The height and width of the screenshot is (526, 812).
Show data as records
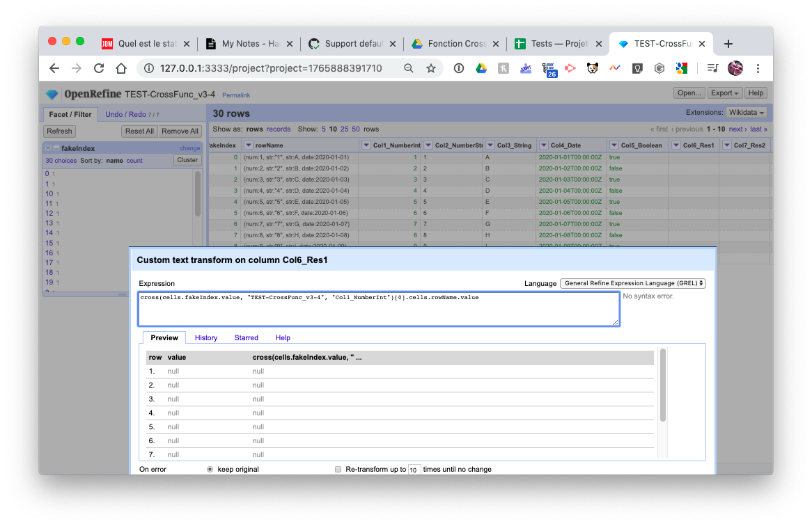(279, 129)
